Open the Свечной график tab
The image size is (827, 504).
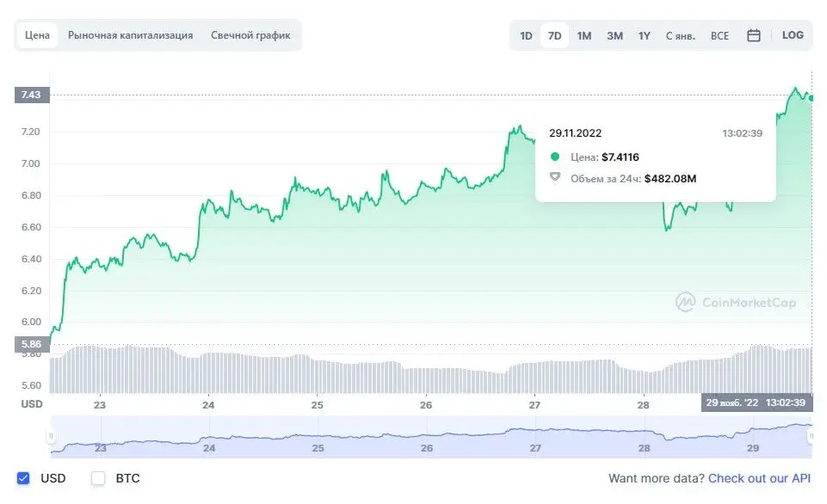250,35
